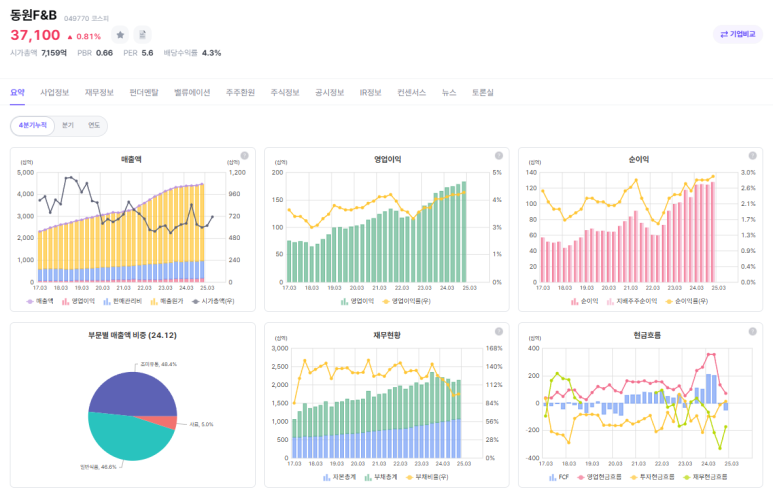Go to the 주식정보 tab

[285, 93]
